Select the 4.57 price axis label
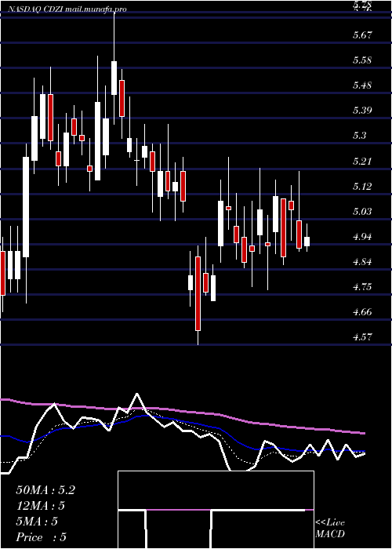This screenshot has width=392, height=549. (362, 337)
